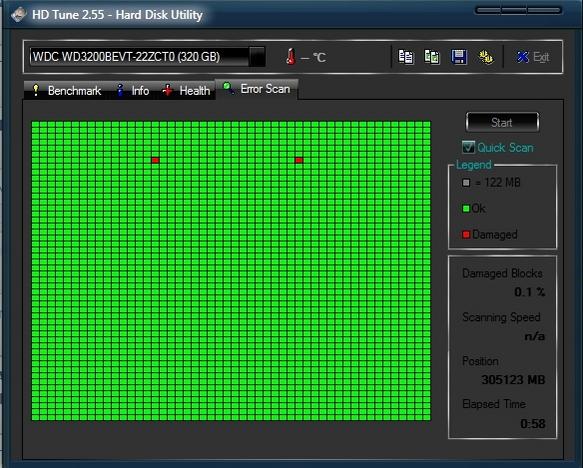Toggle the Quick Scan checkbox
This screenshot has height=468, width=583.
(x=468, y=147)
